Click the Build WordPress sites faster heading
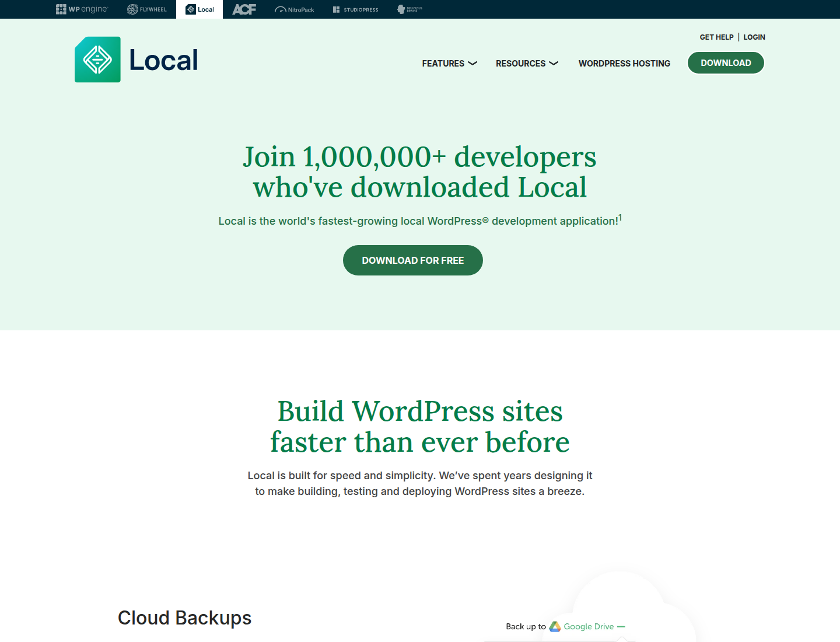840x642 pixels. (x=420, y=427)
